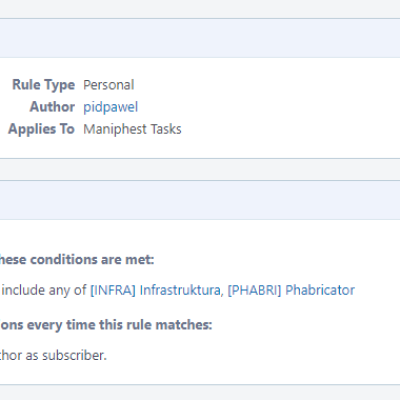Viewport: 400px width, 400px height.
Task: Click the Maniphest Tasks value text
Action: [132, 129]
